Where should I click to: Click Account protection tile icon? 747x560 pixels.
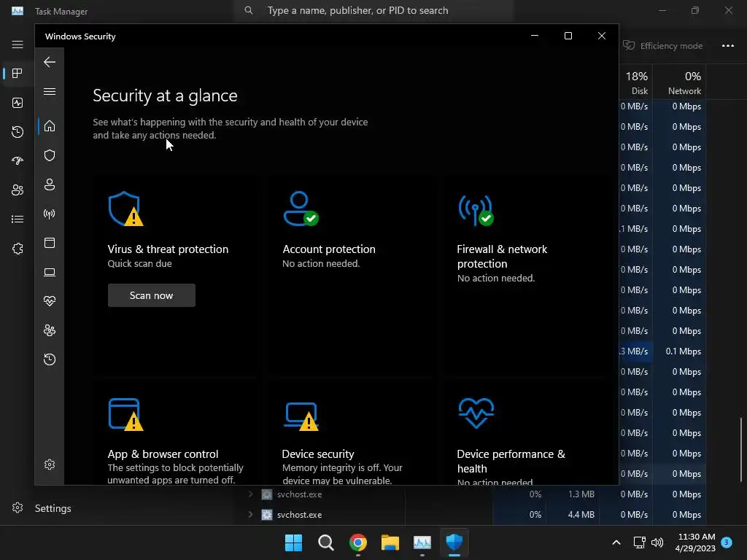click(x=301, y=209)
